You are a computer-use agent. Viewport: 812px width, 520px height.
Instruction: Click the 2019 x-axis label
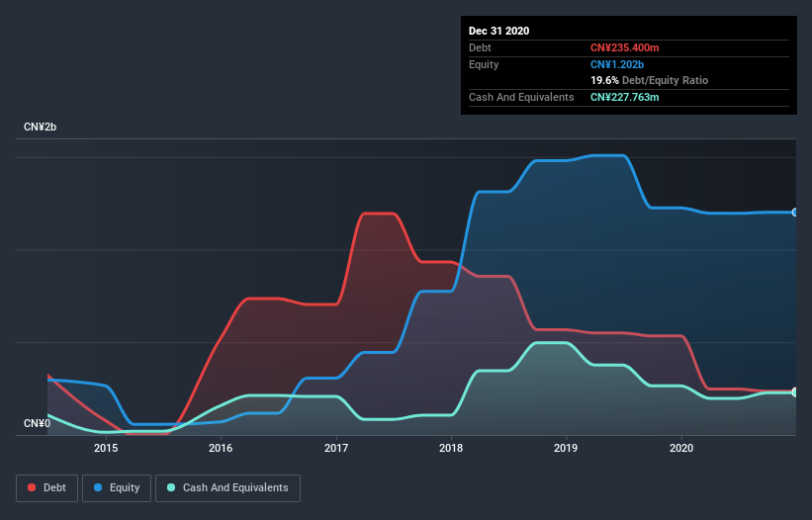566,448
